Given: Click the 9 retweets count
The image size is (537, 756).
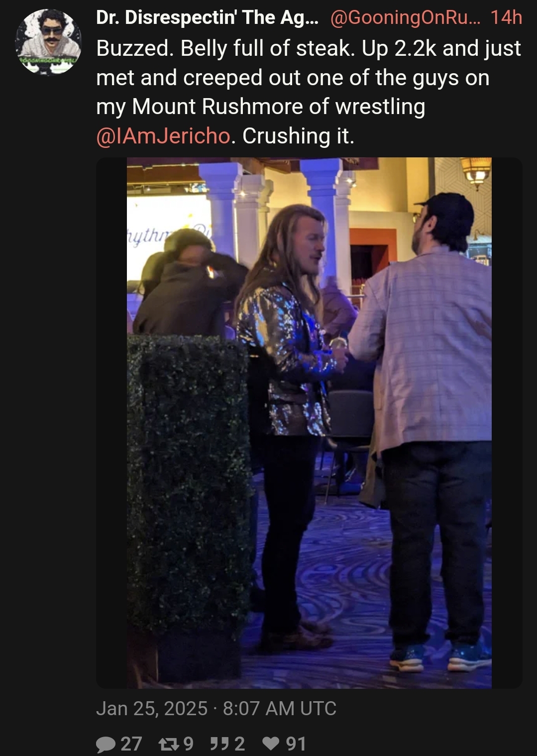Looking at the screenshot, I should [x=188, y=744].
